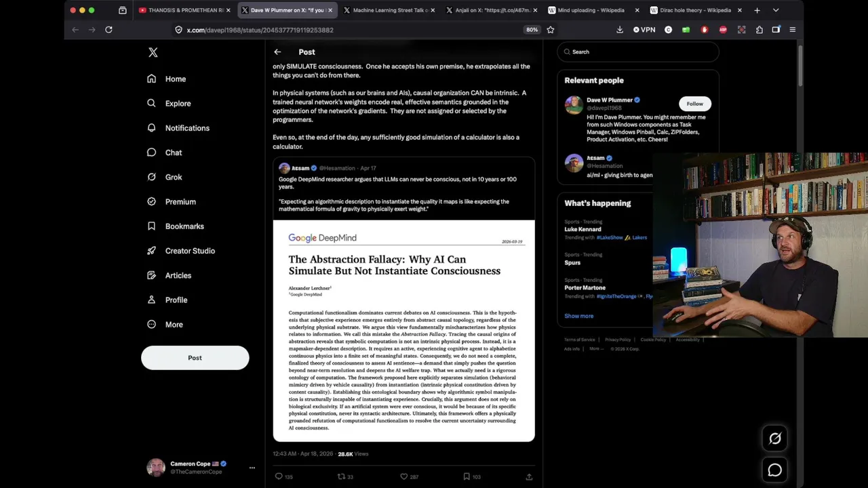The image size is (868, 488).
Task: Reload the current page
Action: (x=108, y=30)
